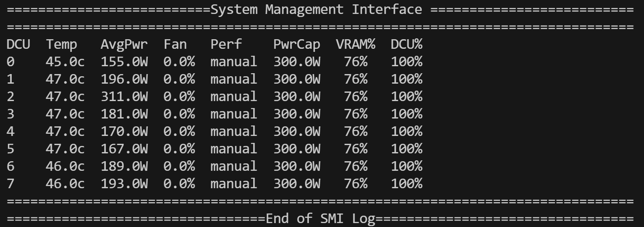This screenshot has width=644, height=227.
Task: Click the manual Perf value for DCU 3
Action: point(234,114)
